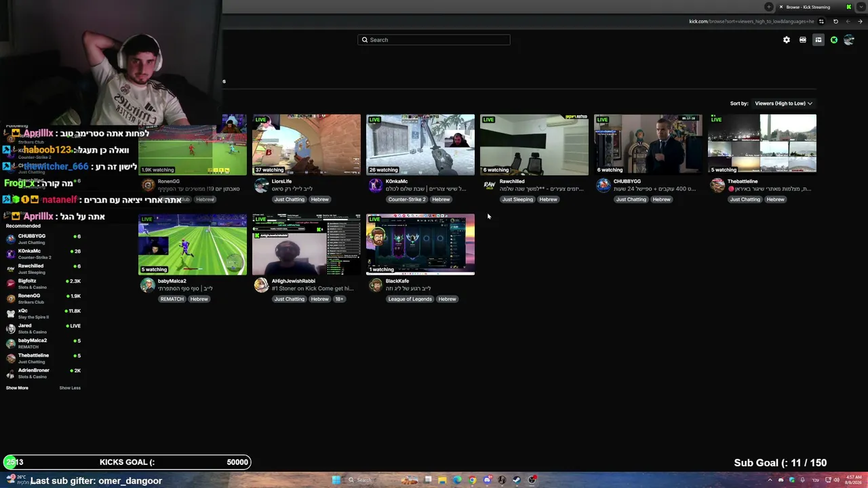This screenshot has width=868, height=488.
Task: Open AHighJewishRabbi stream thumbnail
Action: [307, 244]
